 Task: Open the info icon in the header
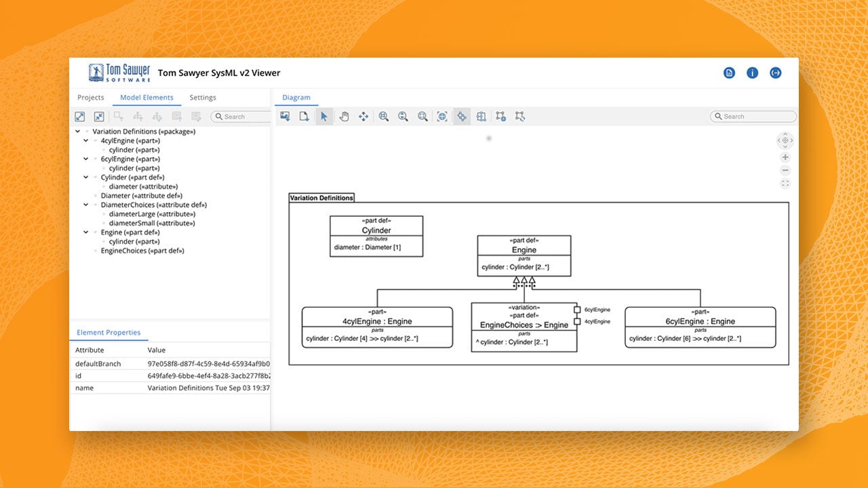pyautogui.click(x=753, y=73)
